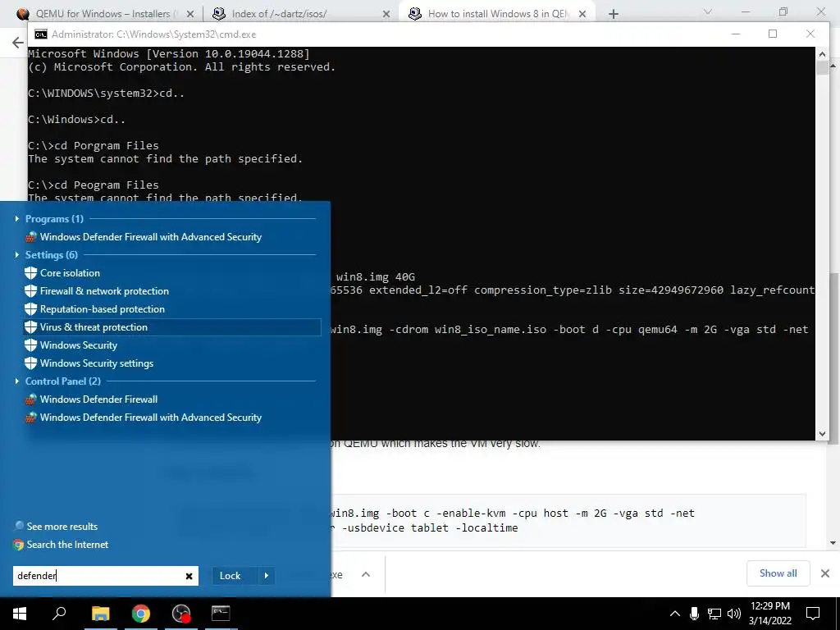Click Chrome back arrow
840x630 pixels.
18,43
